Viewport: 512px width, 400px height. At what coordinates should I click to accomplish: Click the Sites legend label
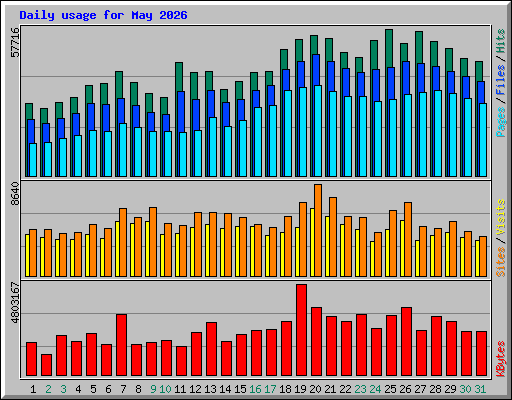[501, 262]
